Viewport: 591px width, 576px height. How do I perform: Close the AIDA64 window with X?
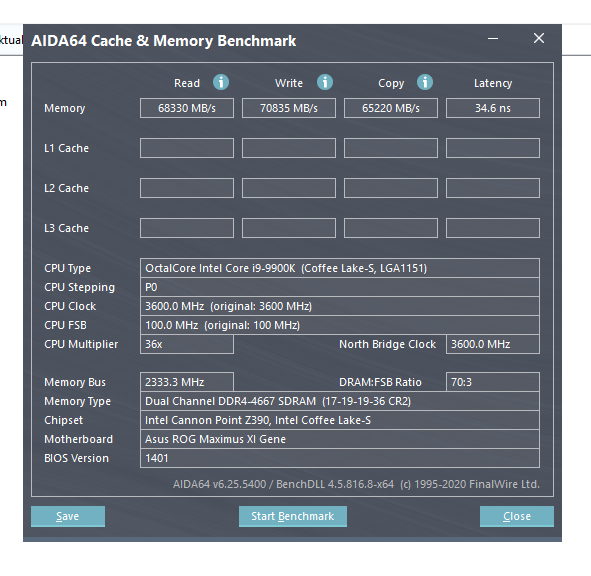click(x=539, y=38)
